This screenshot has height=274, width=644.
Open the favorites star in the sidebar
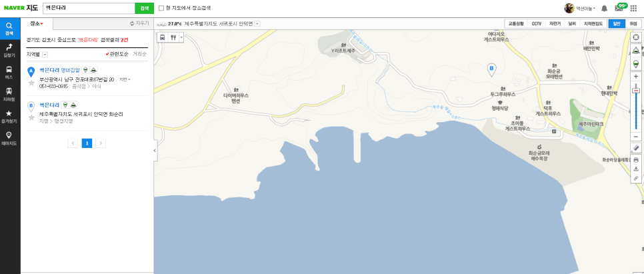pyautogui.click(x=9, y=116)
